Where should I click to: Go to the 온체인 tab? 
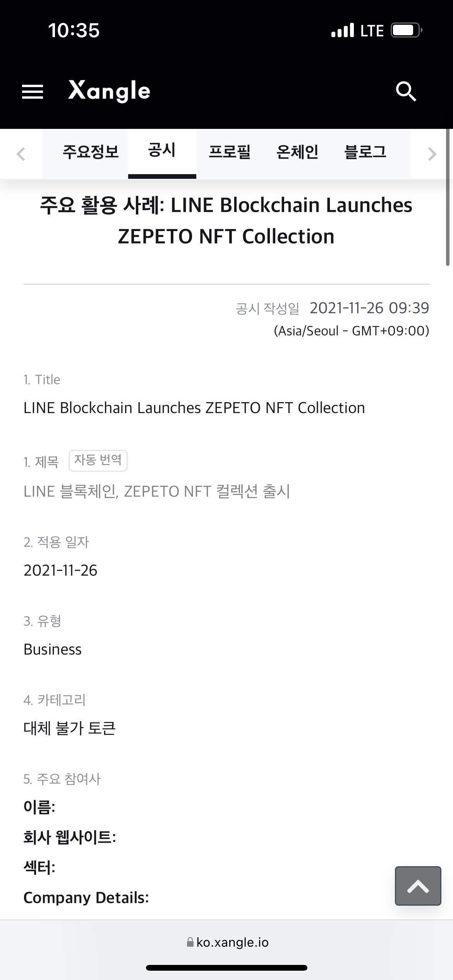click(x=297, y=152)
